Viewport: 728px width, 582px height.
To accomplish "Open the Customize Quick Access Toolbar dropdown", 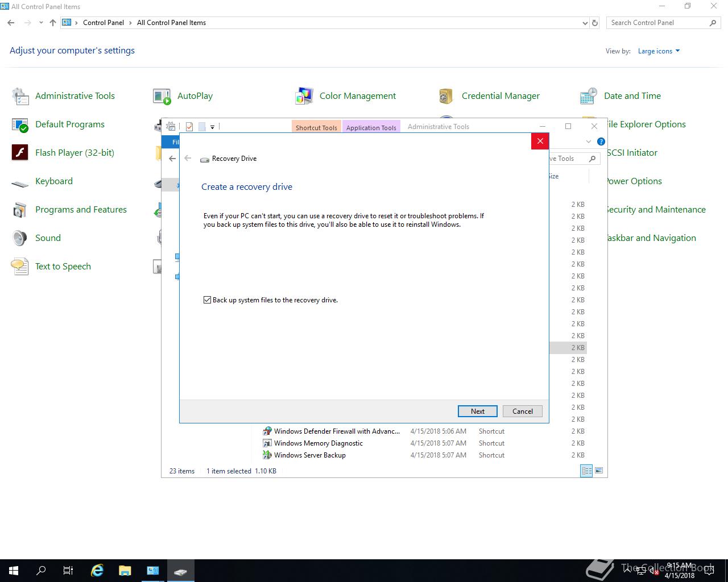I will (212, 127).
